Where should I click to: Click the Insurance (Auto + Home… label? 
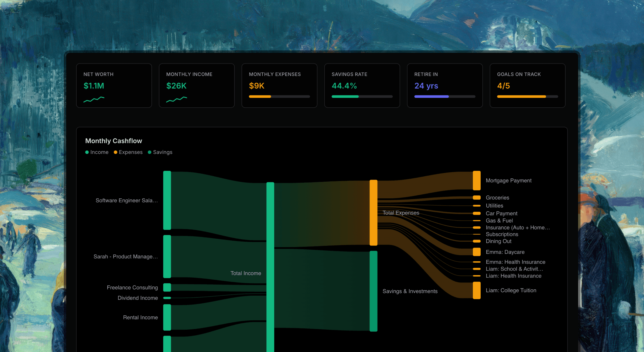[x=518, y=228]
